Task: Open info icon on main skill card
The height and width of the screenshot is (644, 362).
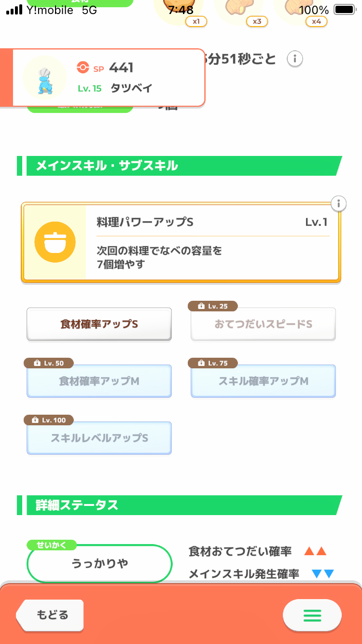Action: tap(339, 204)
